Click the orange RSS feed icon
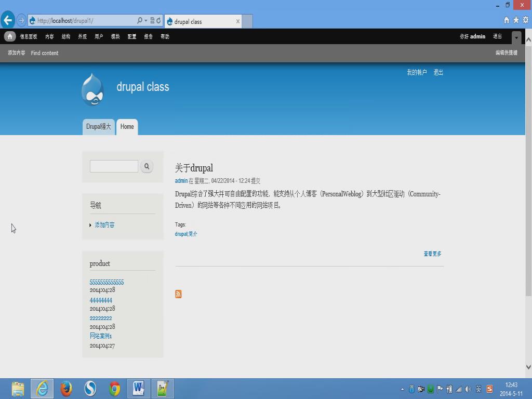 [x=178, y=294]
